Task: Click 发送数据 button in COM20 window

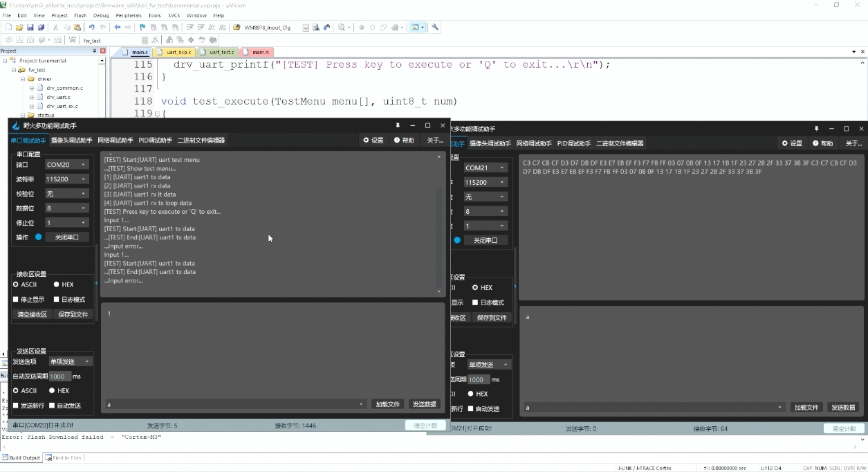Action: pos(424,404)
